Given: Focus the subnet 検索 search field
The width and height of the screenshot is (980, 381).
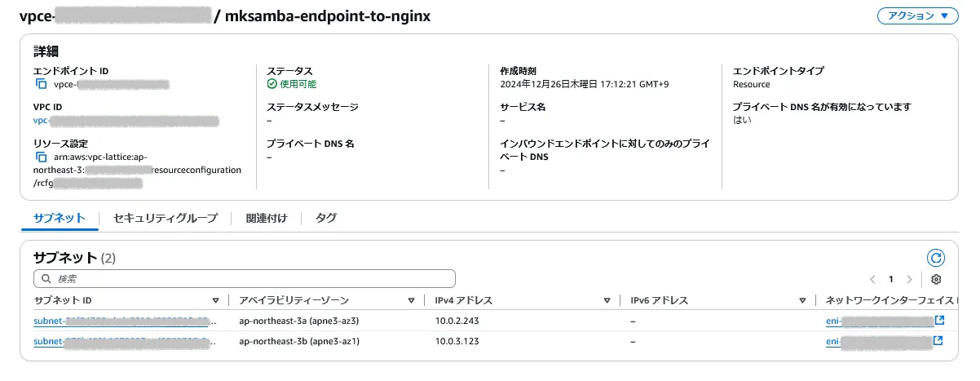Looking at the screenshot, I should click(x=244, y=279).
